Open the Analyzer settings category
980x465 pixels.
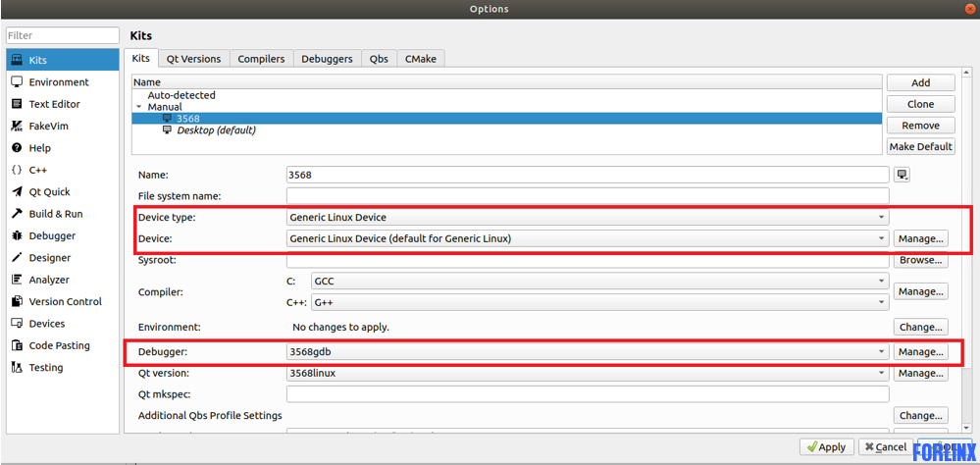49,280
